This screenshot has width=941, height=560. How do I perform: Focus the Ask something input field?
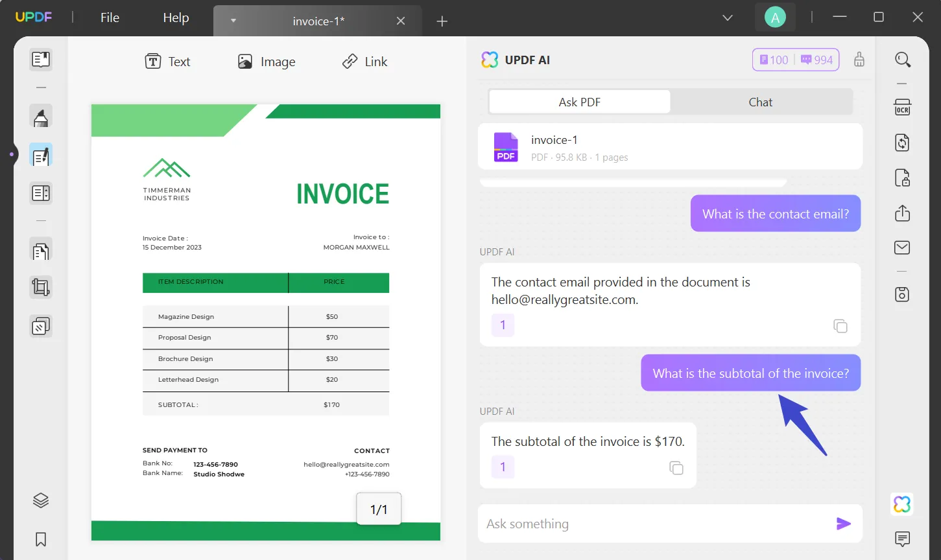point(655,524)
